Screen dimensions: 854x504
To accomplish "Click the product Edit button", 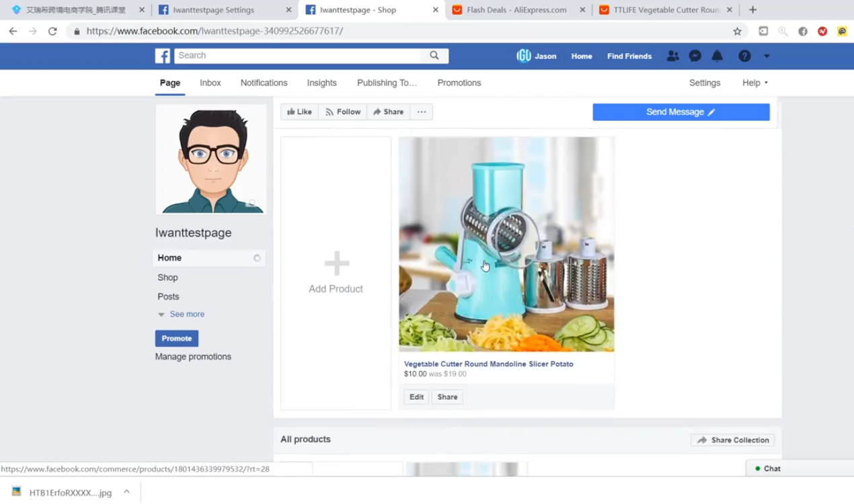I will [417, 397].
